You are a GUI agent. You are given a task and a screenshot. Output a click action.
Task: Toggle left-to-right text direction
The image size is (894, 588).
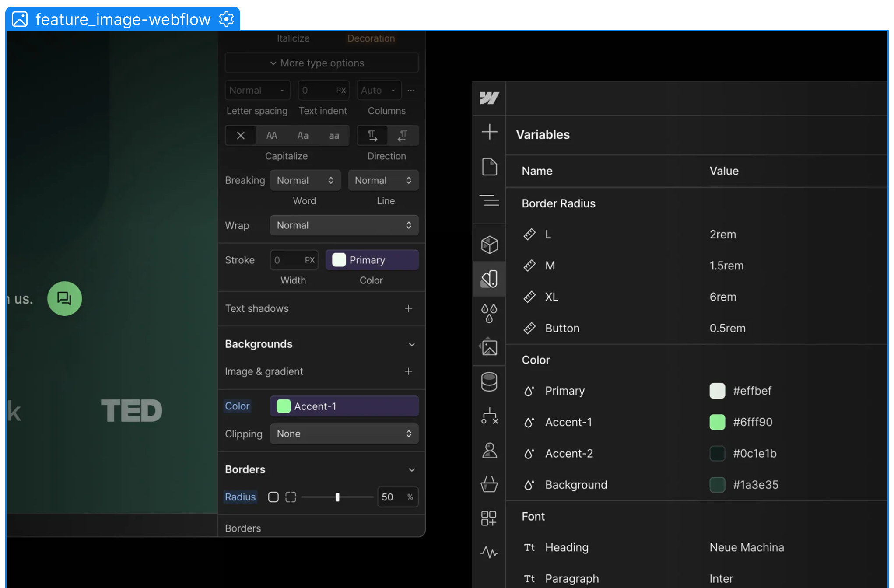[x=372, y=136]
